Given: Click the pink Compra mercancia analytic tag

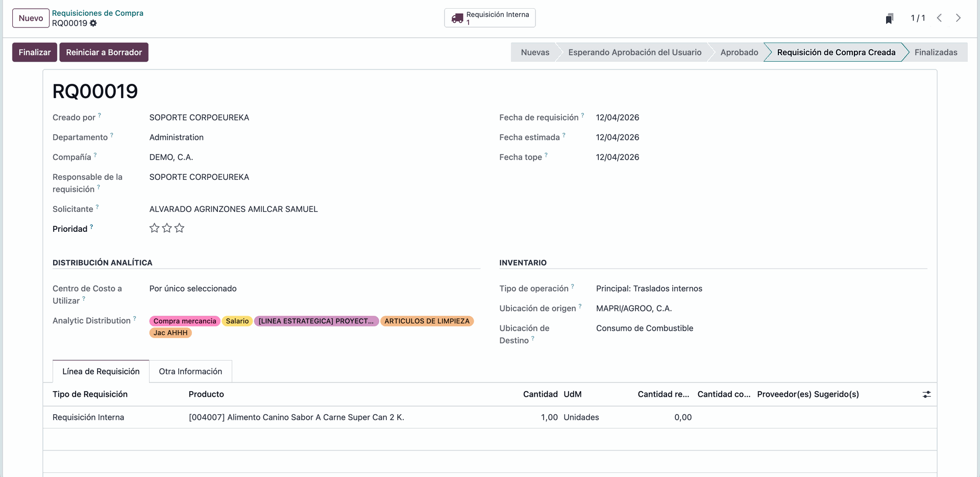Looking at the screenshot, I should click(x=185, y=321).
